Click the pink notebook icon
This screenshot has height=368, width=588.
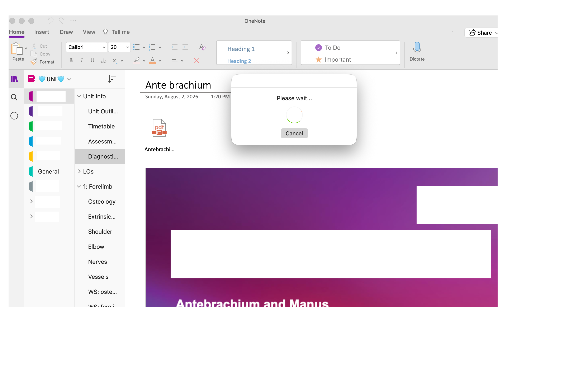(x=32, y=79)
